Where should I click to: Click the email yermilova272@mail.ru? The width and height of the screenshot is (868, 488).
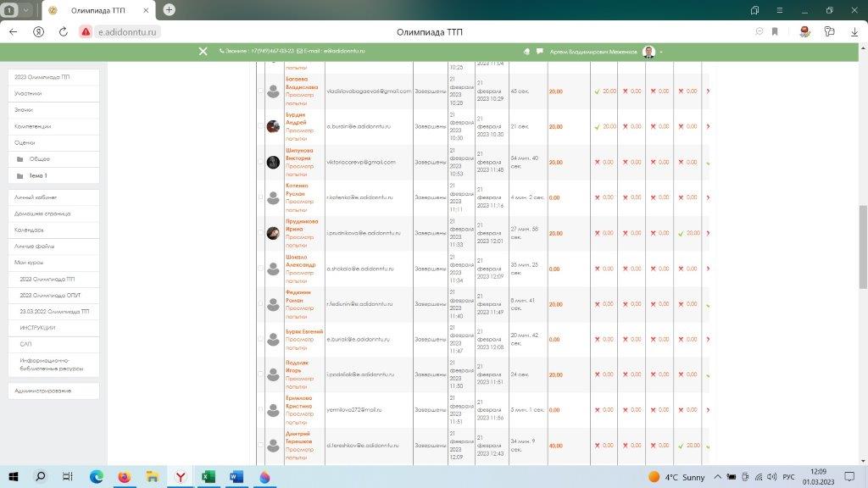353,410
